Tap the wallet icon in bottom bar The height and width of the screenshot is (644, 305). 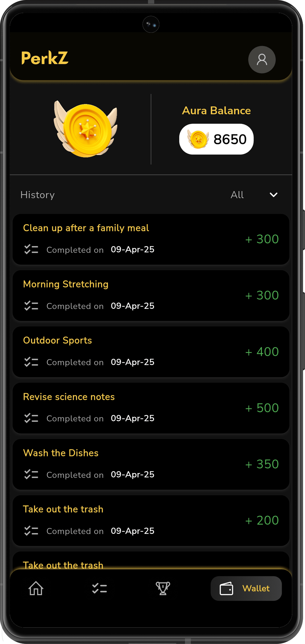coord(226,588)
